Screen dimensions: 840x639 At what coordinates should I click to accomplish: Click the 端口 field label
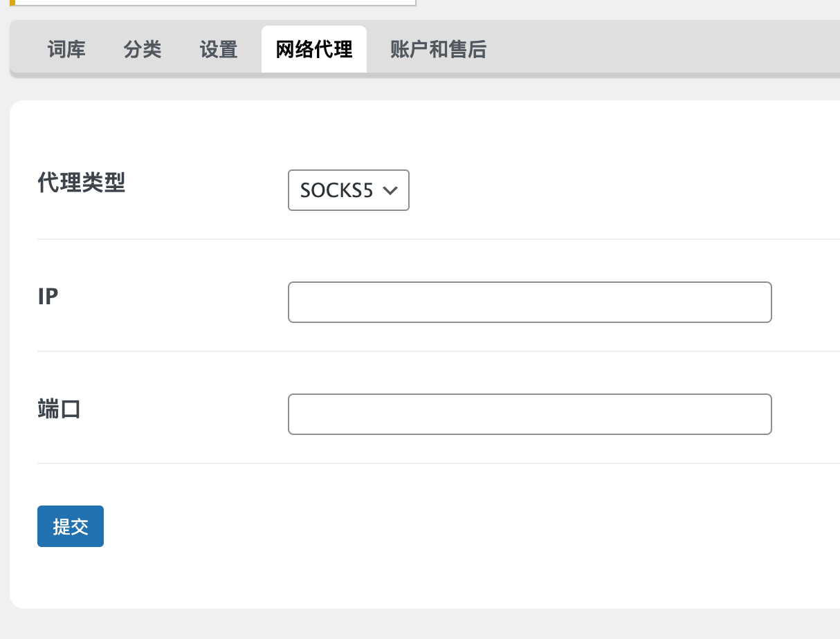[x=59, y=409]
